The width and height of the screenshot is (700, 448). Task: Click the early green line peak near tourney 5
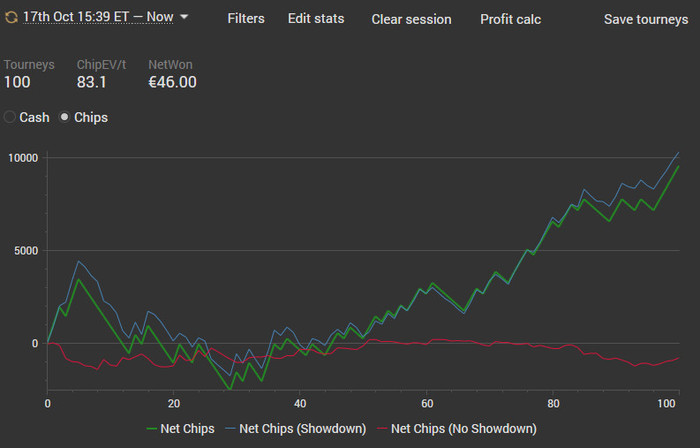click(x=79, y=280)
